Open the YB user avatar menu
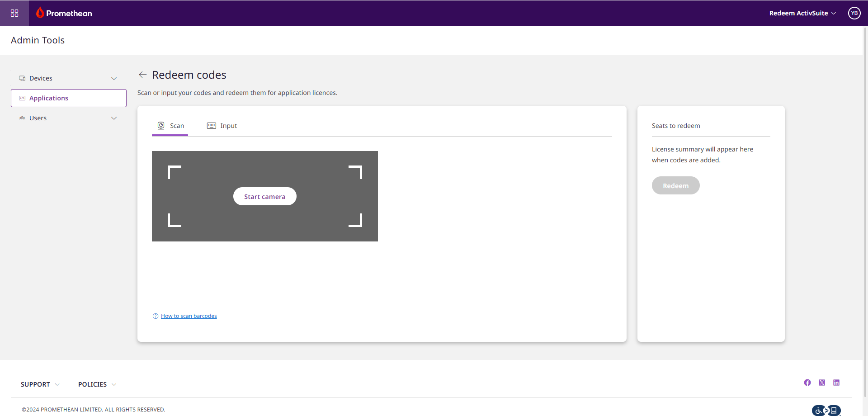Screen dimensions: 868x416 [854, 13]
